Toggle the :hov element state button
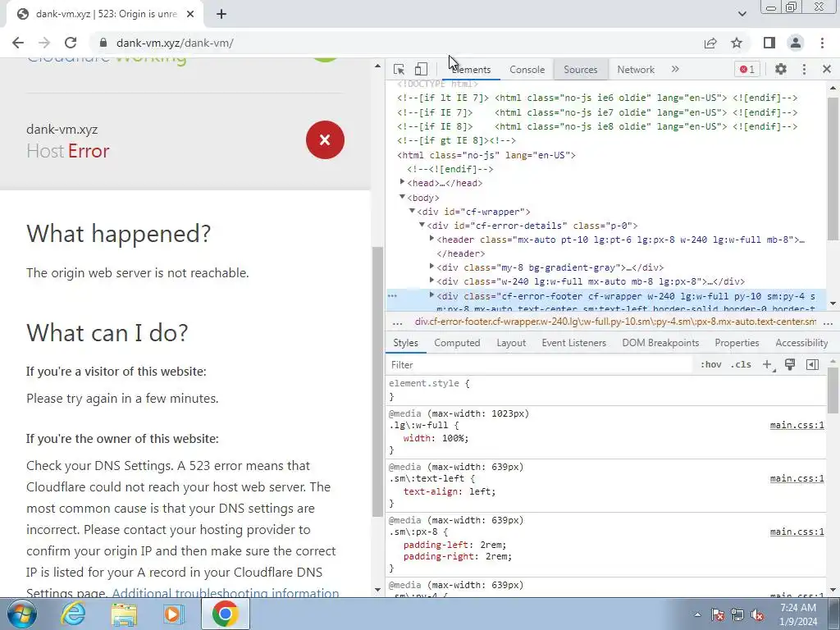840x630 pixels. click(710, 365)
